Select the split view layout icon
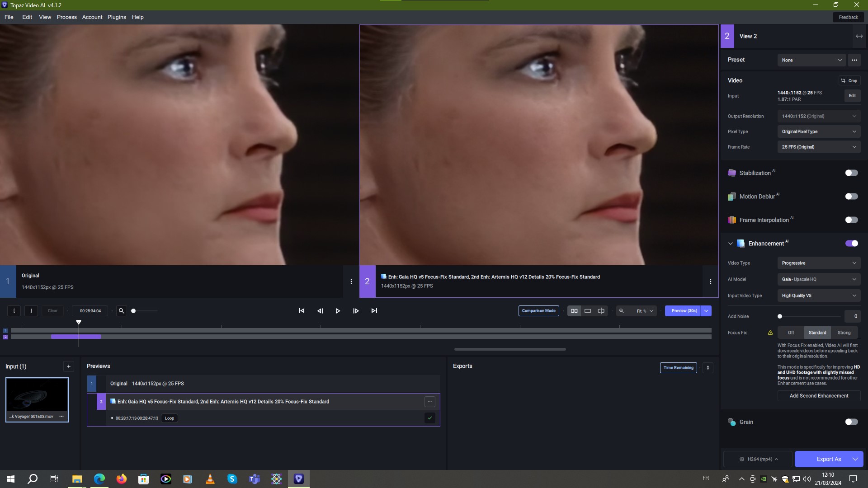The width and height of the screenshot is (868, 488). coord(601,311)
